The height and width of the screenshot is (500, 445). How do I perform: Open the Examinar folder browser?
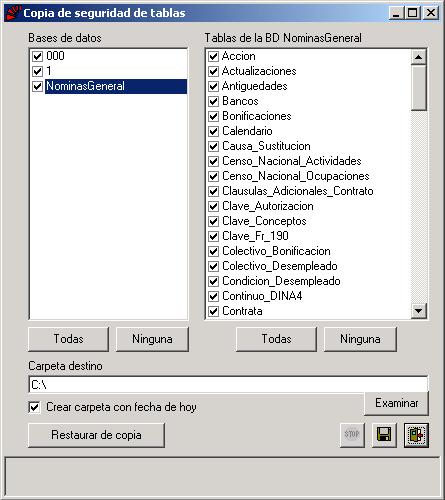click(396, 403)
